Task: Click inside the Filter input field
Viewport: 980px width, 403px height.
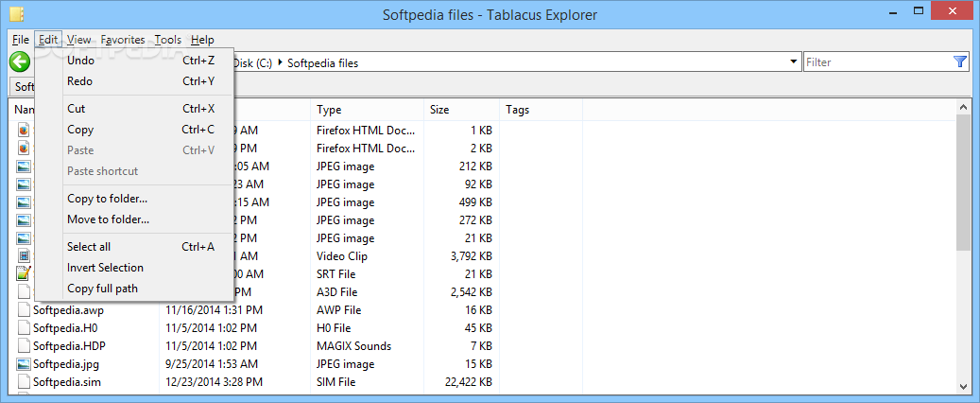Action: tap(878, 61)
